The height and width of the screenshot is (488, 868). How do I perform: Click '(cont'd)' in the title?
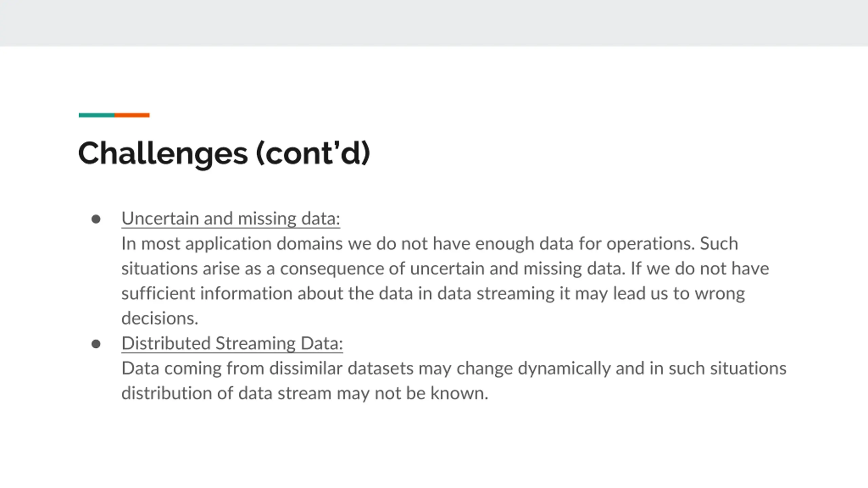(x=313, y=154)
